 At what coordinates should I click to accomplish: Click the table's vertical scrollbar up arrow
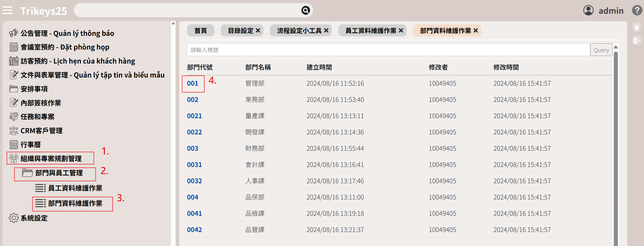tap(616, 47)
